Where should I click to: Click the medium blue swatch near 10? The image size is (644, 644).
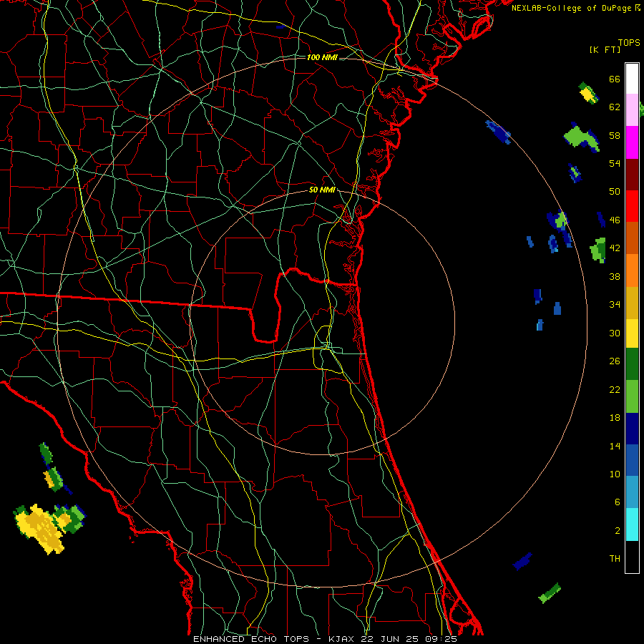tap(632, 460)
